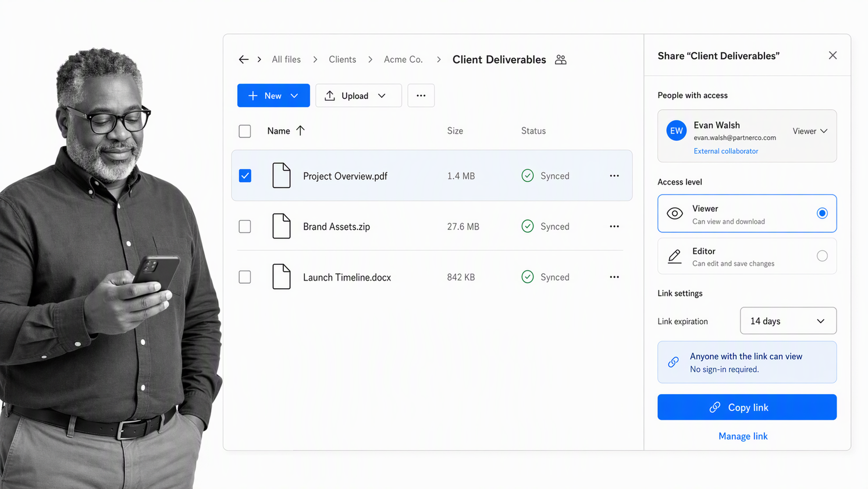
Task: Close the Share Client Deliverables panel
Action: coord(833,55)
